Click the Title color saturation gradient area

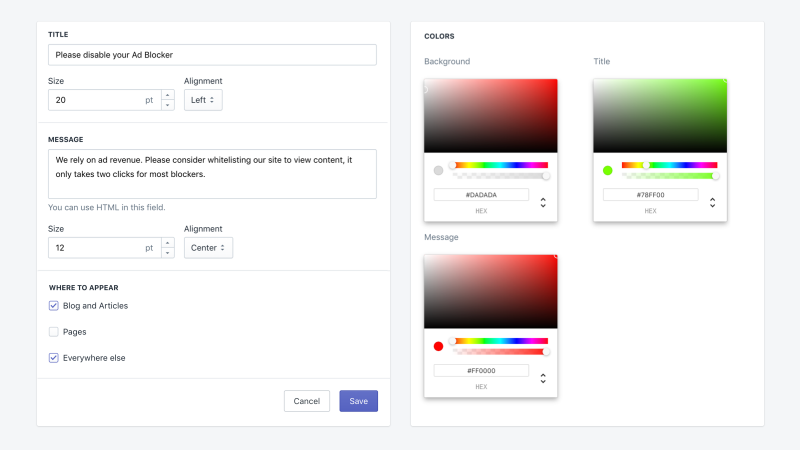(660, 116)
